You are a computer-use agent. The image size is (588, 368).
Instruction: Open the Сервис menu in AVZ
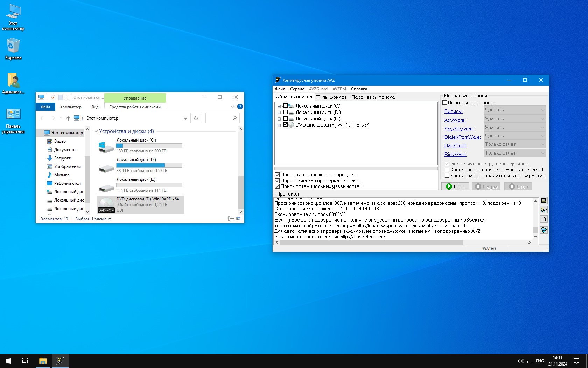(x=297, y=89)
